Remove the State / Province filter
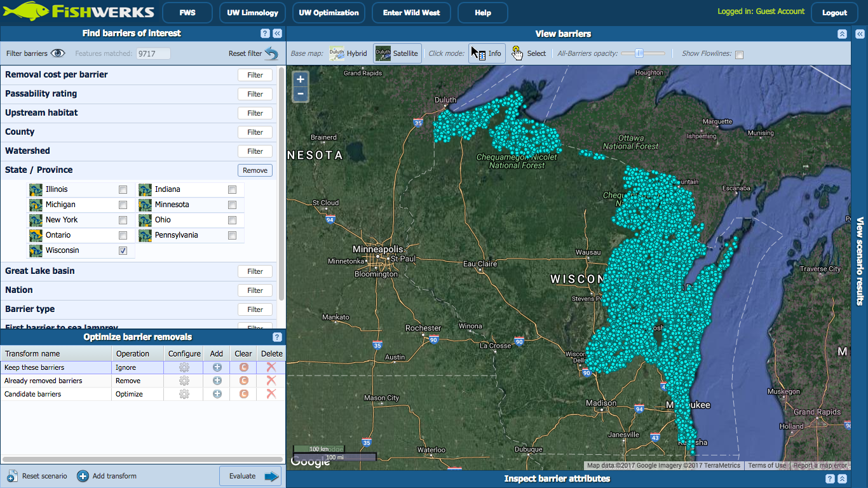This screenshot has height=488, width=868. [x=255, y=170]
